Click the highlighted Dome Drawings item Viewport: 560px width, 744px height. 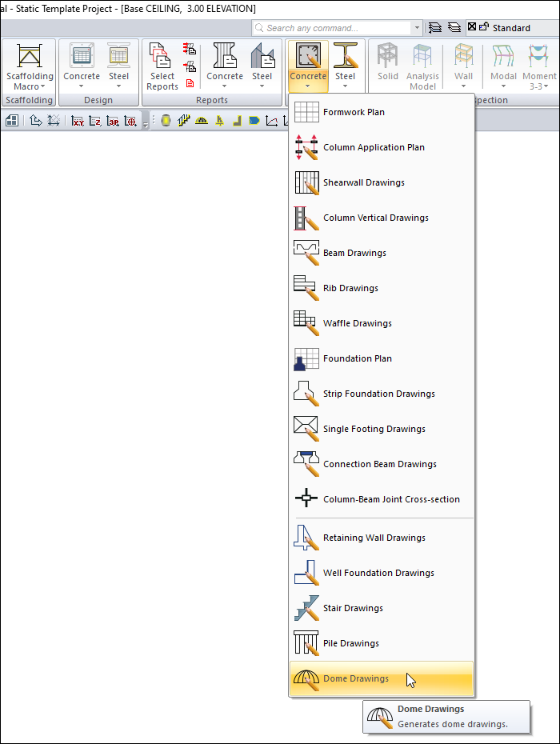tap(381, 678)
